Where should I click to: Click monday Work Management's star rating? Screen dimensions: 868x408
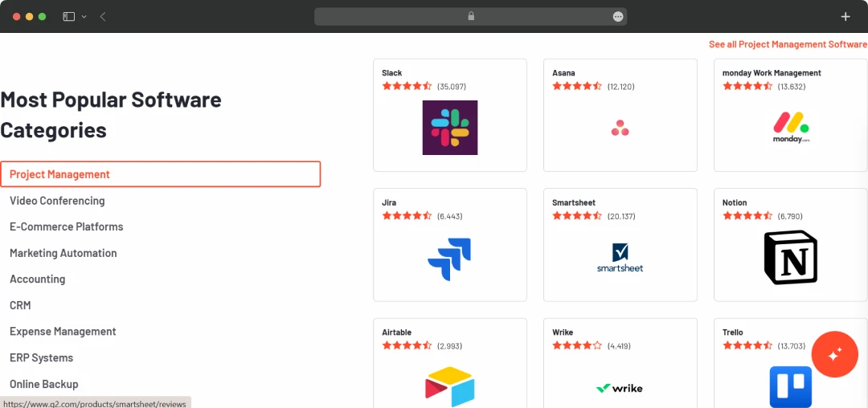[x=747, y=86]
